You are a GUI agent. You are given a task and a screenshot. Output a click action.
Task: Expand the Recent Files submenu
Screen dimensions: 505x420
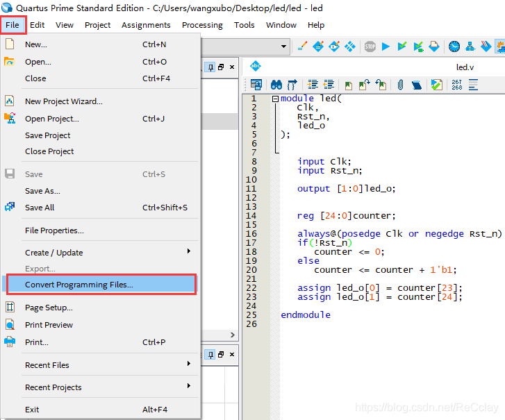pos(101,365)
